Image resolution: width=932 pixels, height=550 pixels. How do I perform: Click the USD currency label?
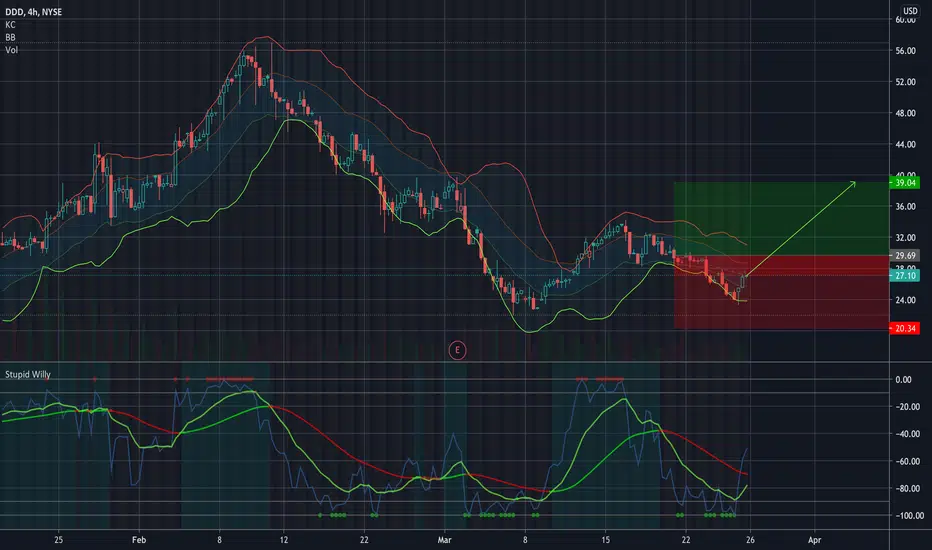click(x=910, y=11)
